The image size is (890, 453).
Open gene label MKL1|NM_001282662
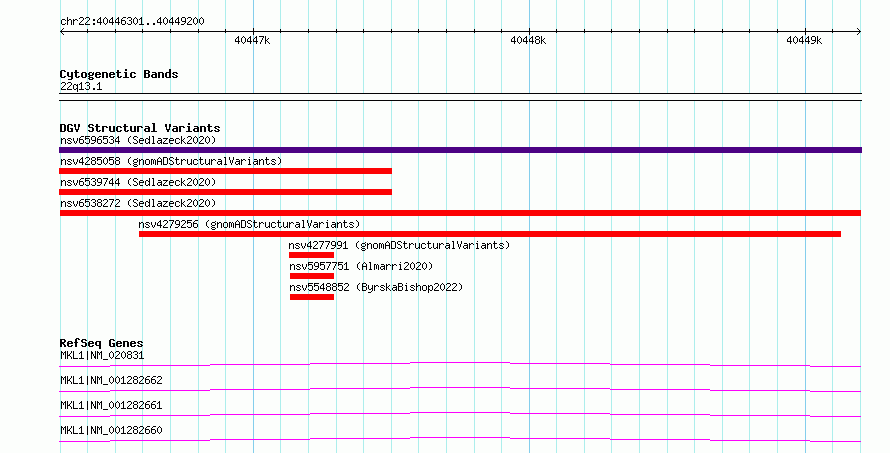click(111, 381)
